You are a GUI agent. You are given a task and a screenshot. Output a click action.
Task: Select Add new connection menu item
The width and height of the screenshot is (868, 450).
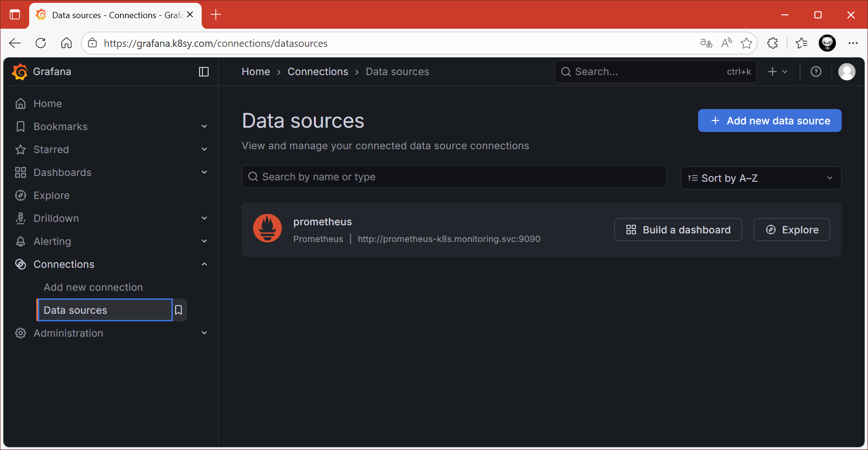[x=93, y=287]
